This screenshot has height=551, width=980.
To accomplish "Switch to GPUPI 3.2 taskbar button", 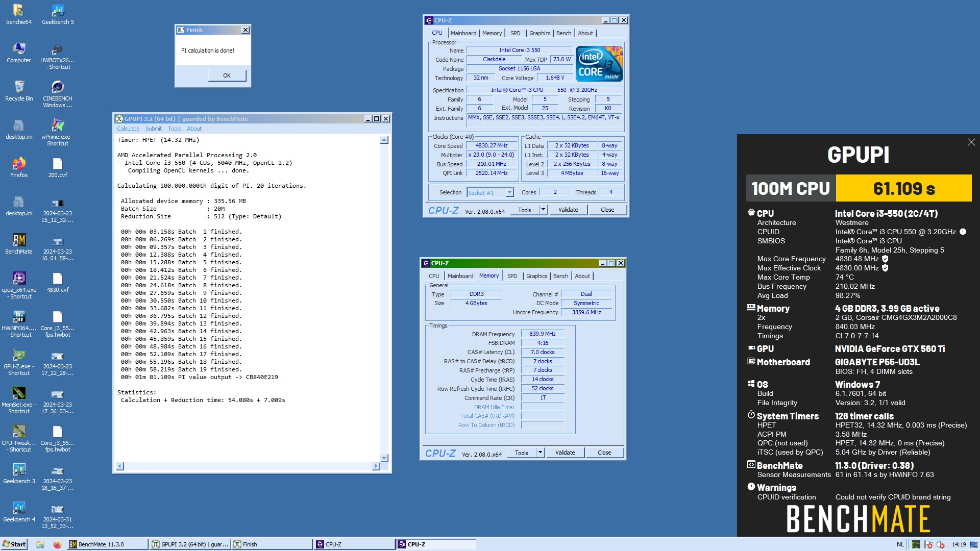I will [x=190, y=544].
